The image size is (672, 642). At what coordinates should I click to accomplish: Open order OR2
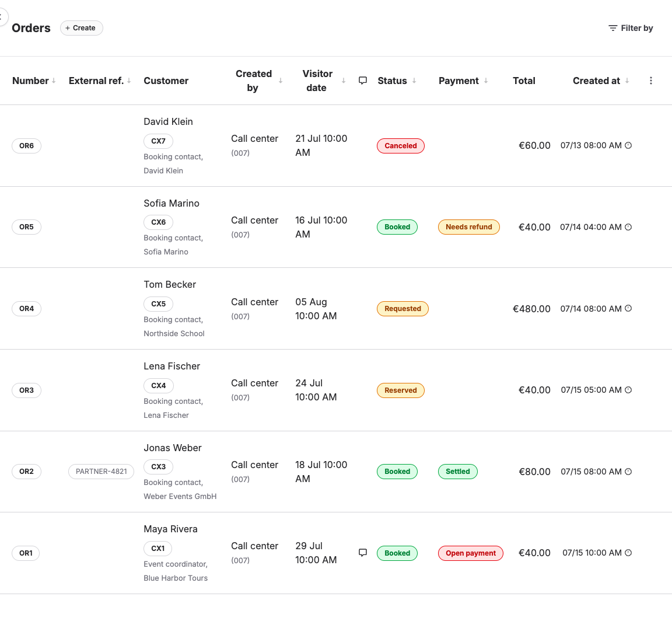tap(27, 472)
